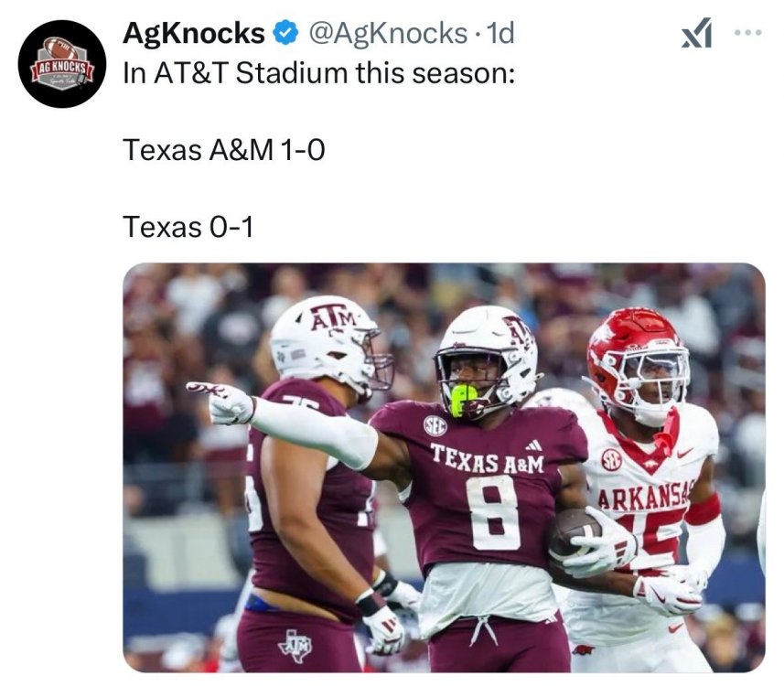Click the SEC logo on the maroon jersey

click(435, 425)
